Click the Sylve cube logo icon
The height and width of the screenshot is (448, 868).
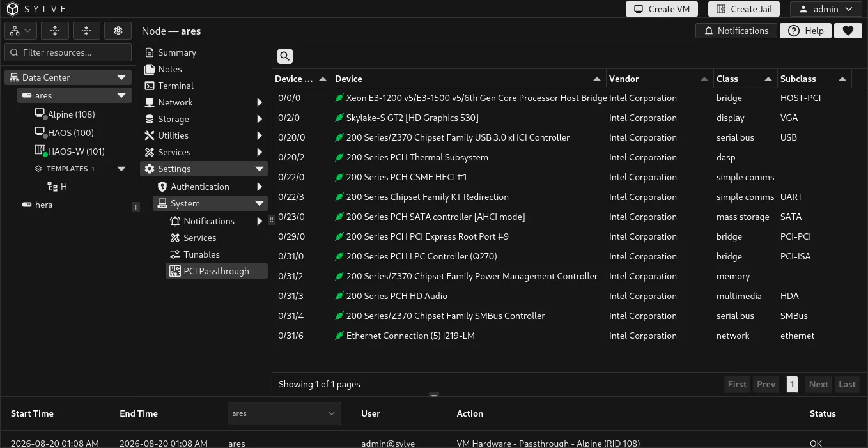[13, 9]
